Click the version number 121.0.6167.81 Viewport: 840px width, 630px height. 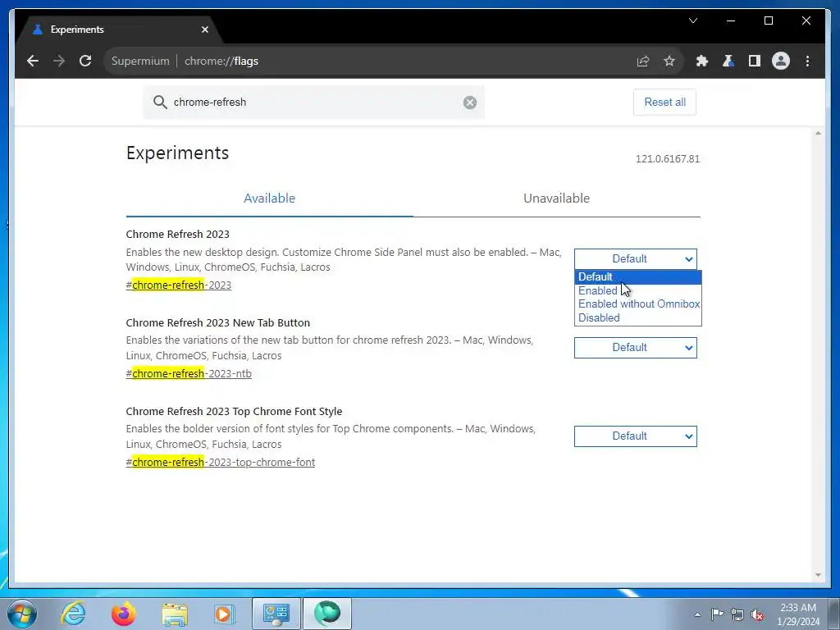click(x=668, y=159)
